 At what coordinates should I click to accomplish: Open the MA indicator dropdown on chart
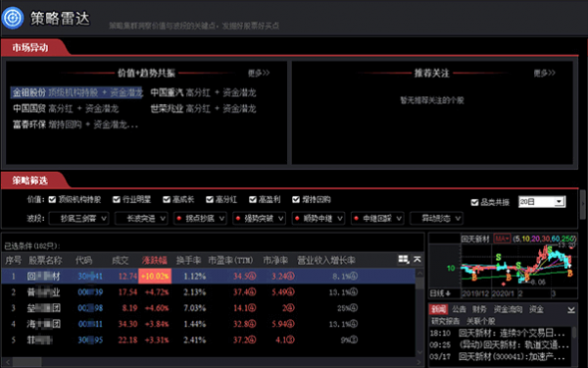(x=502, y=238)
